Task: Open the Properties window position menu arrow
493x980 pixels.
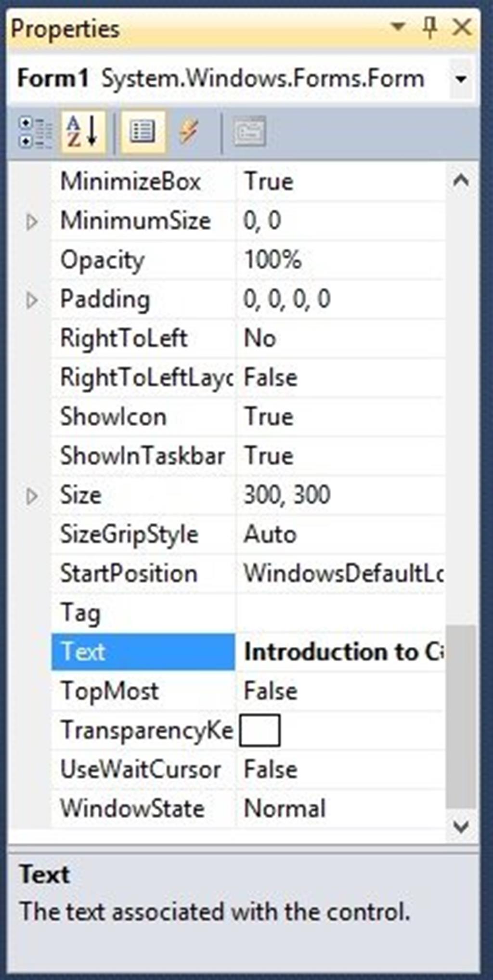Action: (398, 27)
